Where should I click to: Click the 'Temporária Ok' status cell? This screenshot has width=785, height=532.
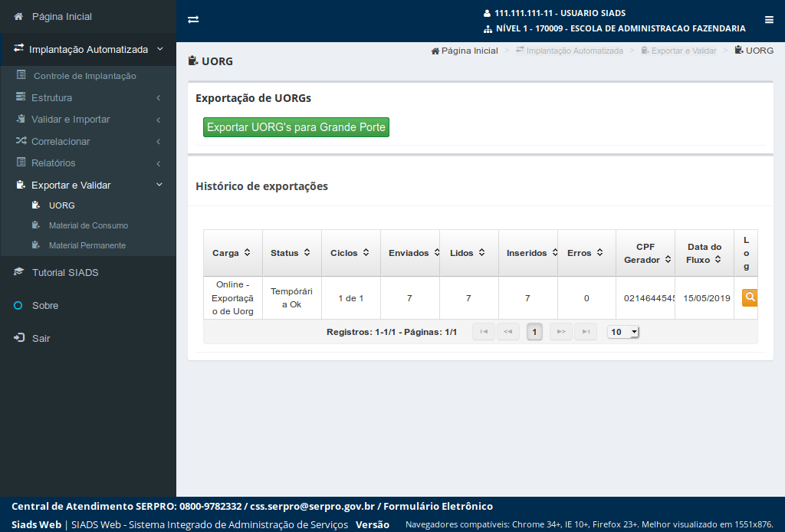point(292,297)
